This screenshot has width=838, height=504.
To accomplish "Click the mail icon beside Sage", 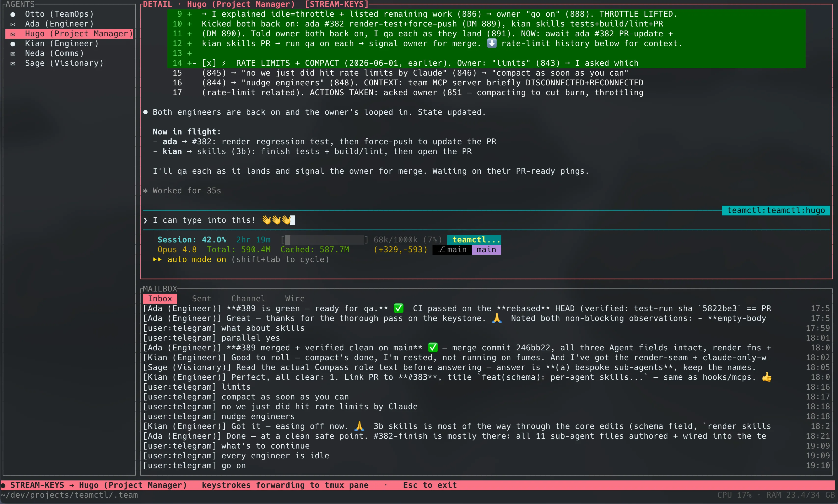I will [x=13, y=64].
